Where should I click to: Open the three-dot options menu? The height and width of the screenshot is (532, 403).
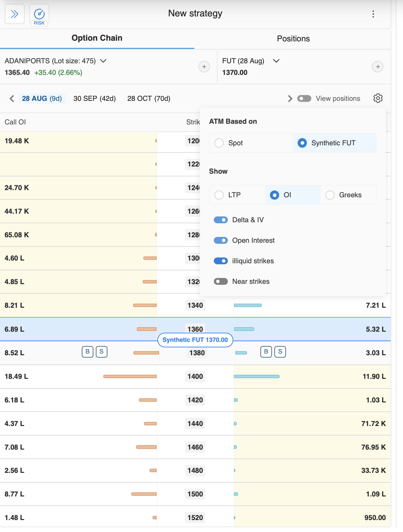tap(373, 14)
